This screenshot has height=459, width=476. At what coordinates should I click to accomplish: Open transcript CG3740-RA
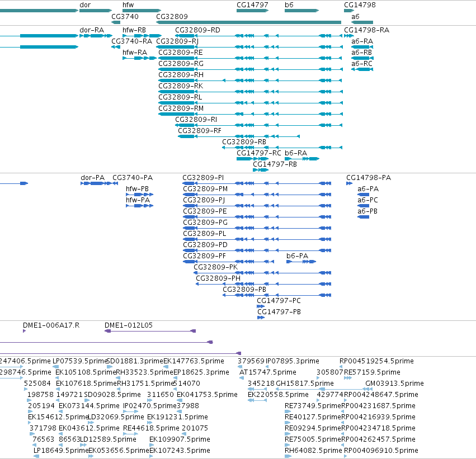(132, 41)
